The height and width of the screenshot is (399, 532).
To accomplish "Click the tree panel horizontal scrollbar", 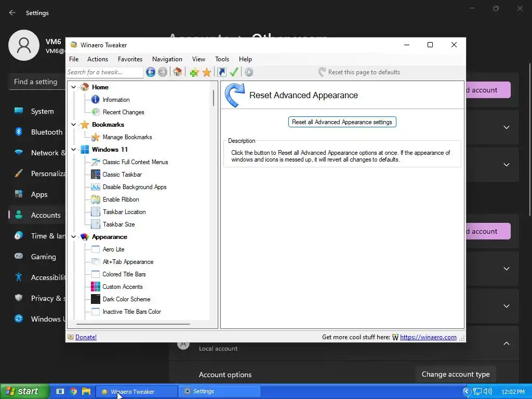I will point(133,324).
